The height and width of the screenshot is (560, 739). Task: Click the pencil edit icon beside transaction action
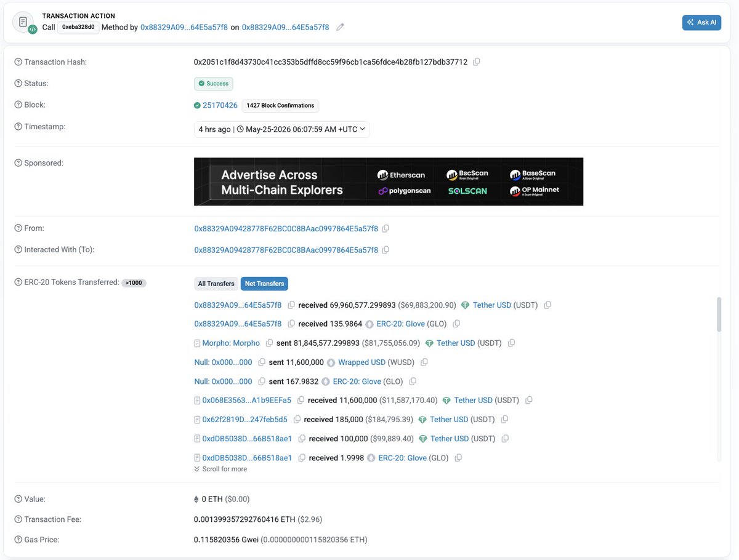pos(340,27)
